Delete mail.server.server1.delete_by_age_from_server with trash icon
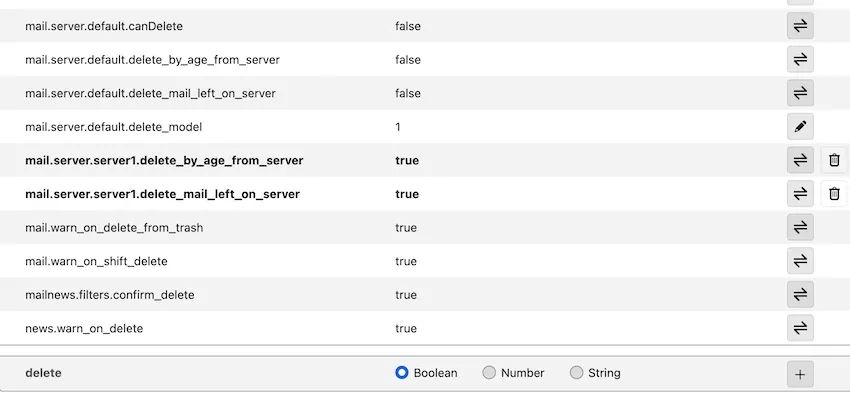This screenshot has height=398, width=850. point(834,161)
